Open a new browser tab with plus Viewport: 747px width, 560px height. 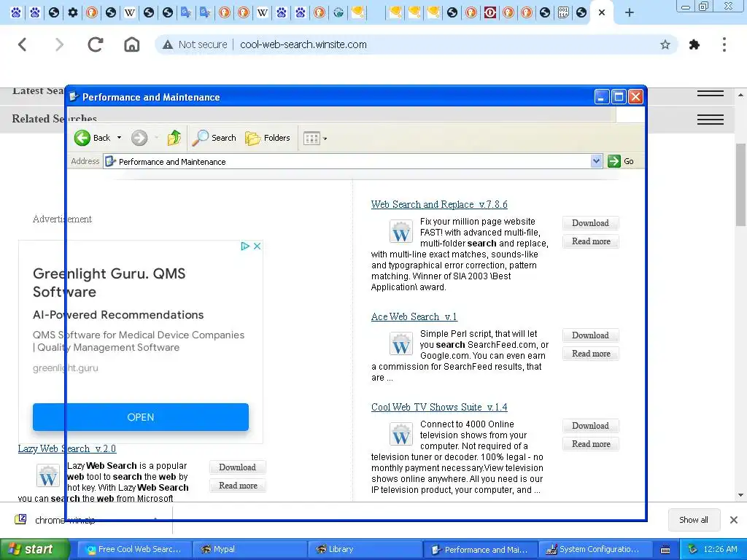pyautogui.click(x=630, y=13)
